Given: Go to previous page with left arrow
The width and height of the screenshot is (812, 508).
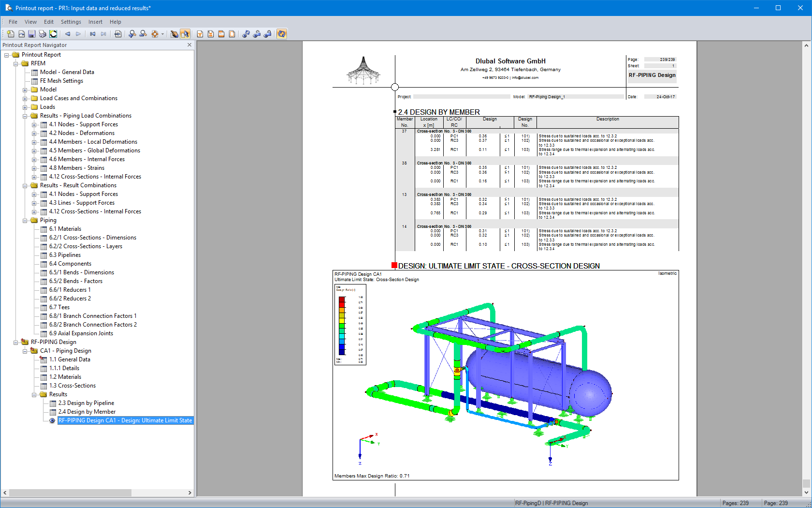Looking at the screenshot, I should (68, 34).
